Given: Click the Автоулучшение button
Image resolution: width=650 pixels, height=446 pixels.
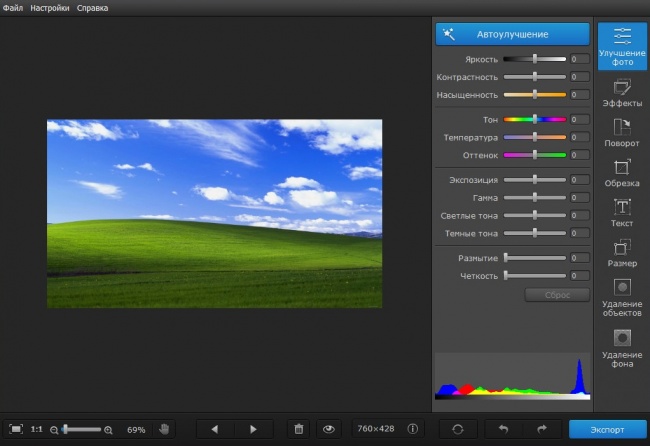Looking at the screenshot, I should tap(512, 34).
